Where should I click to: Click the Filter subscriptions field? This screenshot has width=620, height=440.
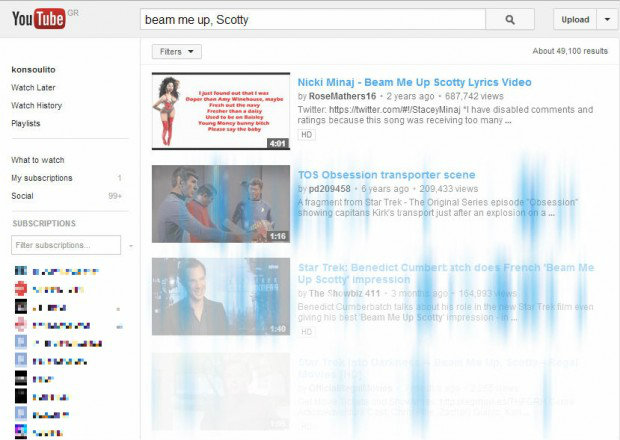[66, 245]
